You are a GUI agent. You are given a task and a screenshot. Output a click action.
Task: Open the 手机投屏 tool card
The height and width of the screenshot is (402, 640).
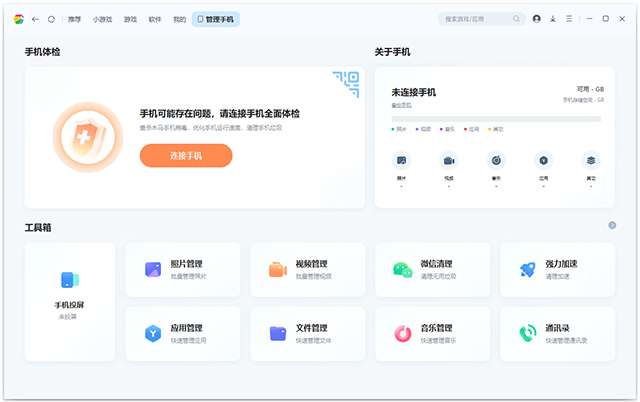pos(70,302)
